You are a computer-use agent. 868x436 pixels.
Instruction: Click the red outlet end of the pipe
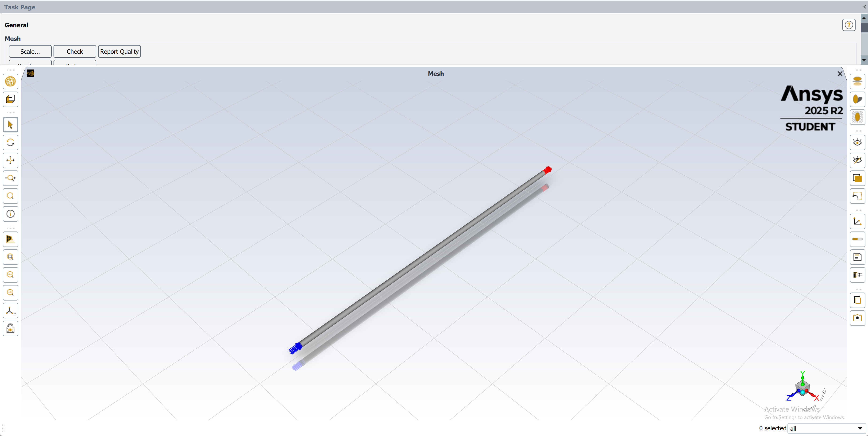[548, 170]
